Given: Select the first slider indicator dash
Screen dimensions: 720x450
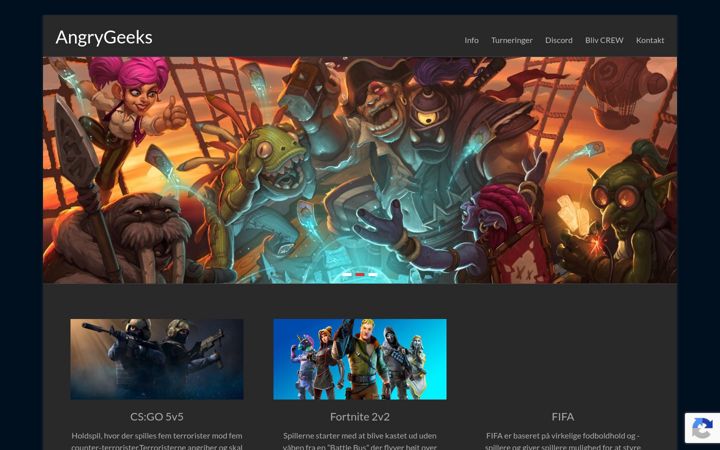Looking at the screenshot, I should click(347, 275).
